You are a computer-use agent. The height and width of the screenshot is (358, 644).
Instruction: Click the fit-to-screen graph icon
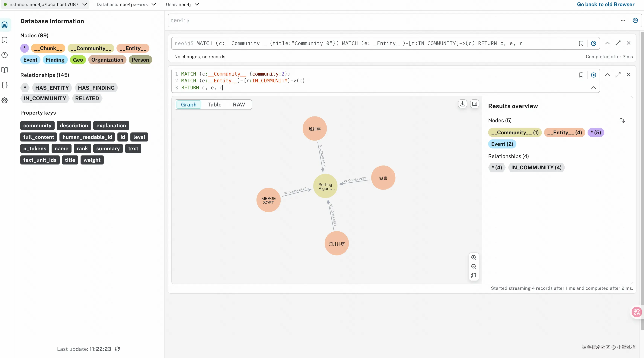pyautogui.click(x=473, y=276)
